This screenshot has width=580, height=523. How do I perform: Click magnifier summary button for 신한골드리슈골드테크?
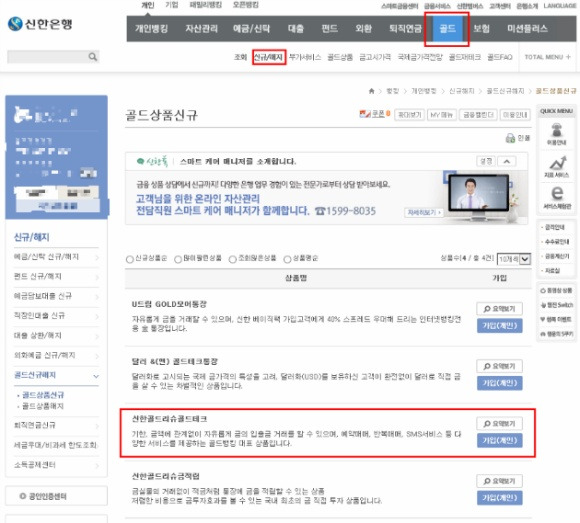pyautogui.click(x=500, y=424)
